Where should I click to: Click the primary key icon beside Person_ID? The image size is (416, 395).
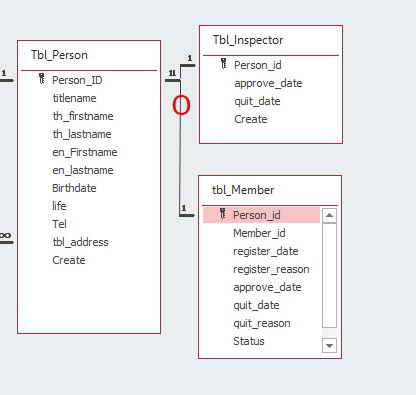[42, 79]
